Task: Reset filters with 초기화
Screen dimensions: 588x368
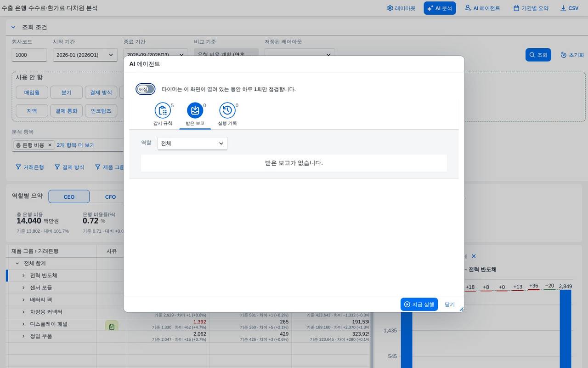Action: click(572, 55)
